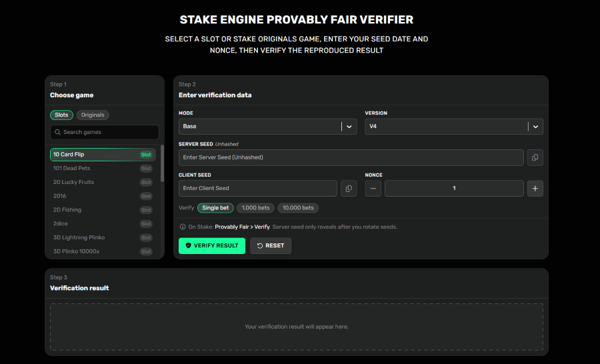Select 3D Lightning Plinko game
This screenshot has width=600, height=364.
pos(103,237)
